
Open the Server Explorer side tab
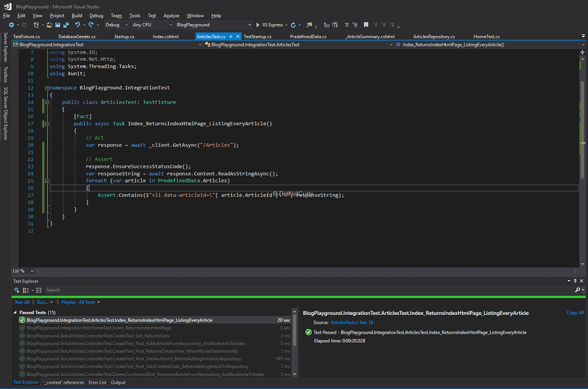click(x=5, y=47)
